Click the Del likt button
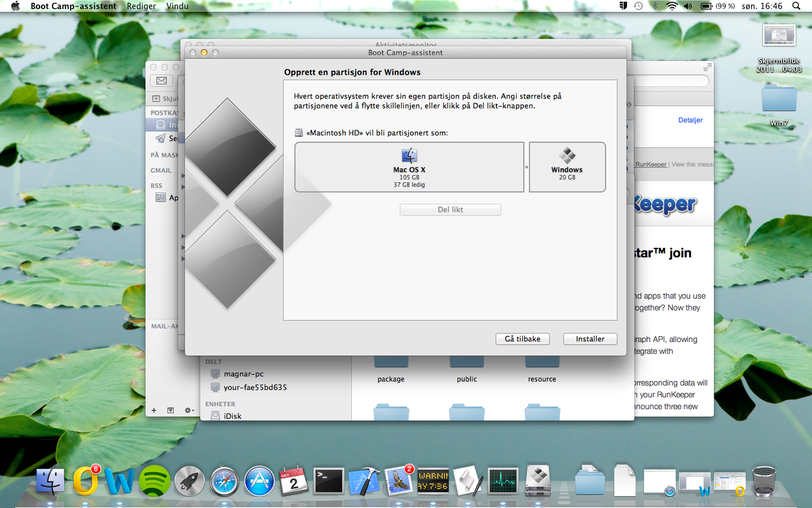The height and width of the screenshot is (508, 812). (451, 209)
